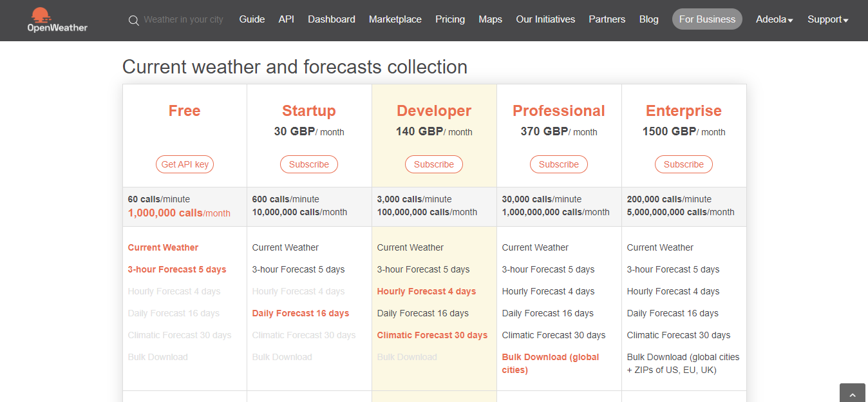This screenshot has width=868, height=402.
Task: Click '1,000,000 calls/month' in Free column
Action: [x=179, y=213]
